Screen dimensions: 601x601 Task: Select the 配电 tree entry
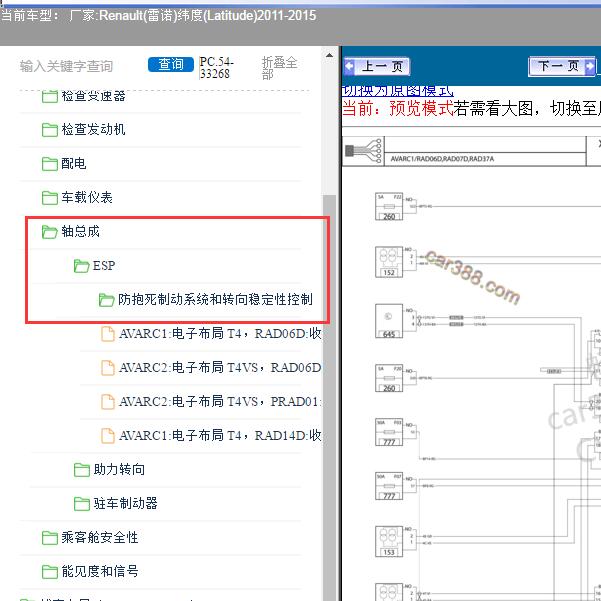click(x=74, y=164)
